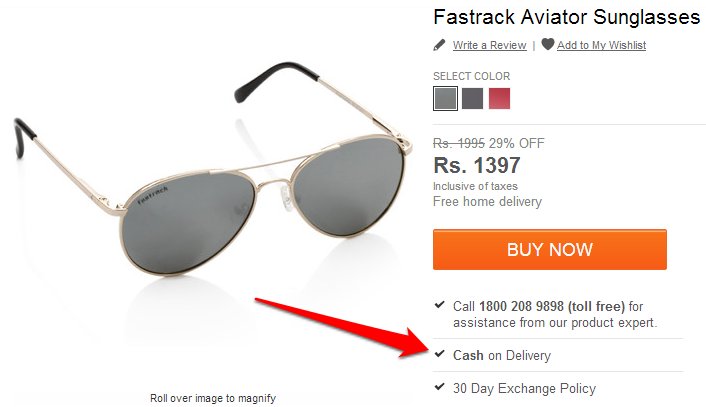Open the Write a Review link
This screenshot has width=706, height=407.
pyautogui.click(x=489, y=45)
